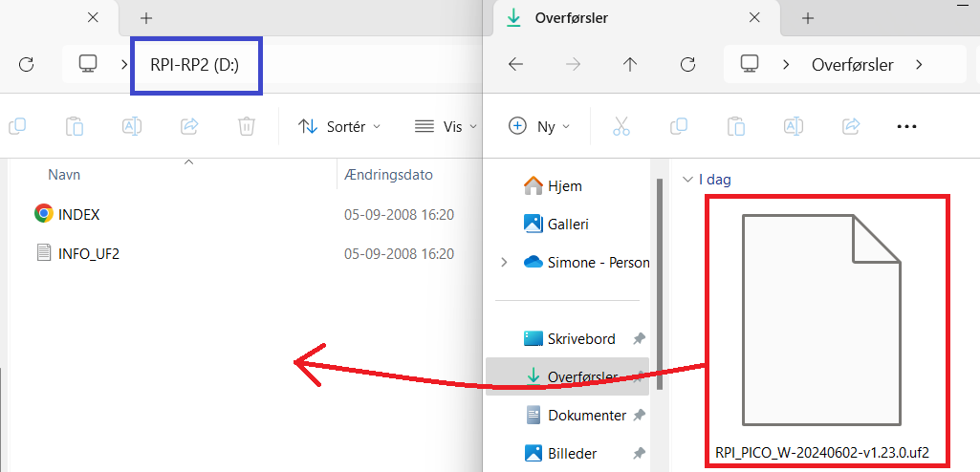Select Simone - Person OneDrive item
Viewport: 980px width, 472px height.
point(586,263)
